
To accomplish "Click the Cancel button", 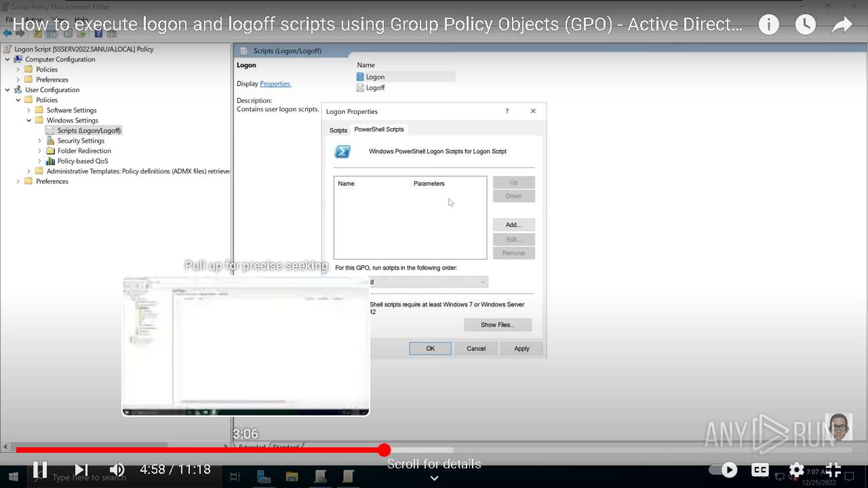I will tap(476, 348).
